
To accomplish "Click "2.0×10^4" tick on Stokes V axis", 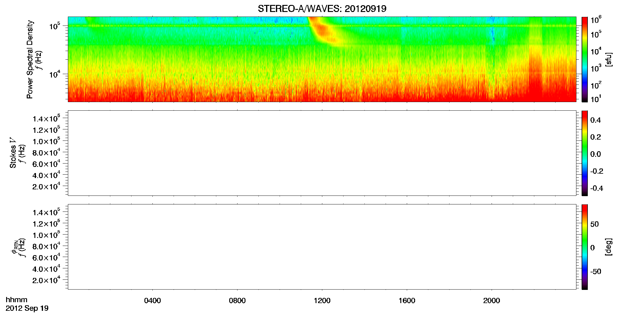I will 46,186.
